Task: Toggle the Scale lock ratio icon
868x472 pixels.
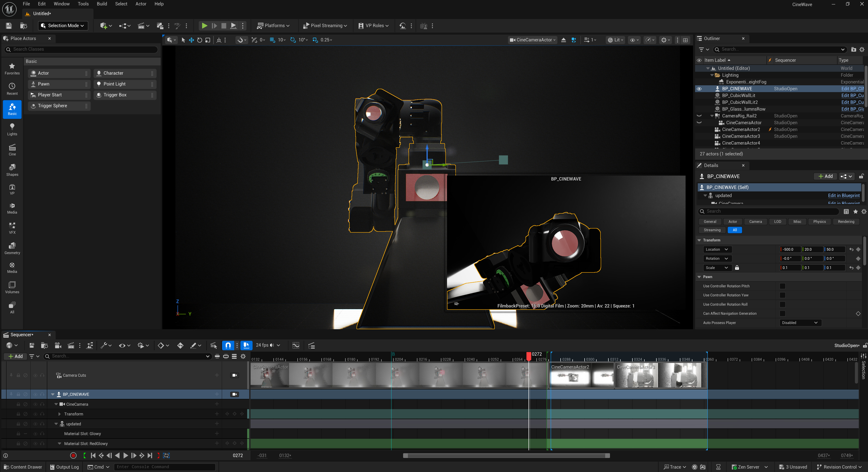Action: pos(737,268)
